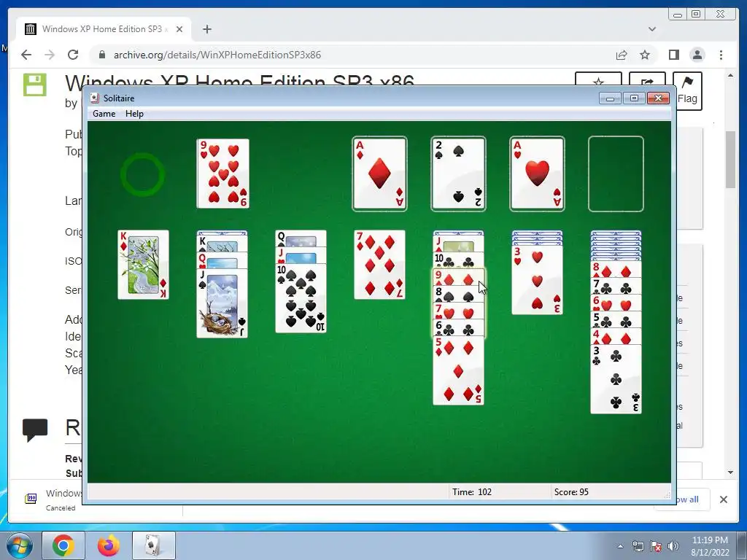Select the Jack of hearts in third column
The image size is (747, 560).
point(301,255)
